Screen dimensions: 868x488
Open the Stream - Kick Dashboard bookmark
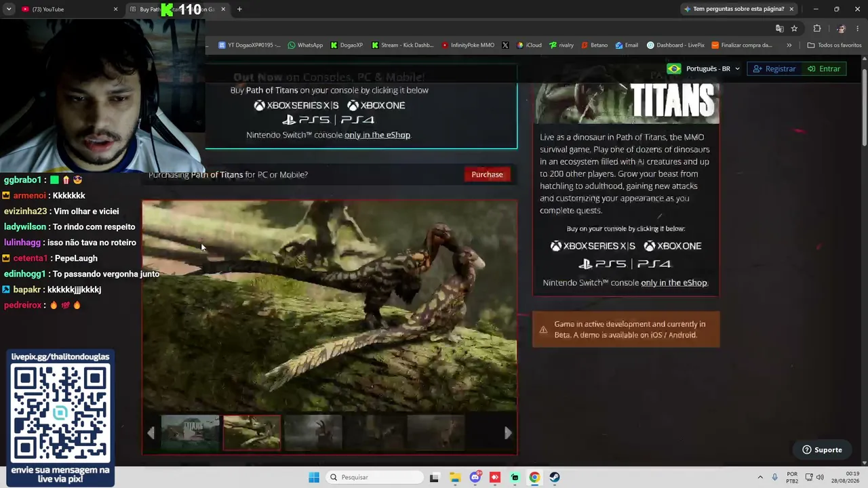click(x=402, y=45)
